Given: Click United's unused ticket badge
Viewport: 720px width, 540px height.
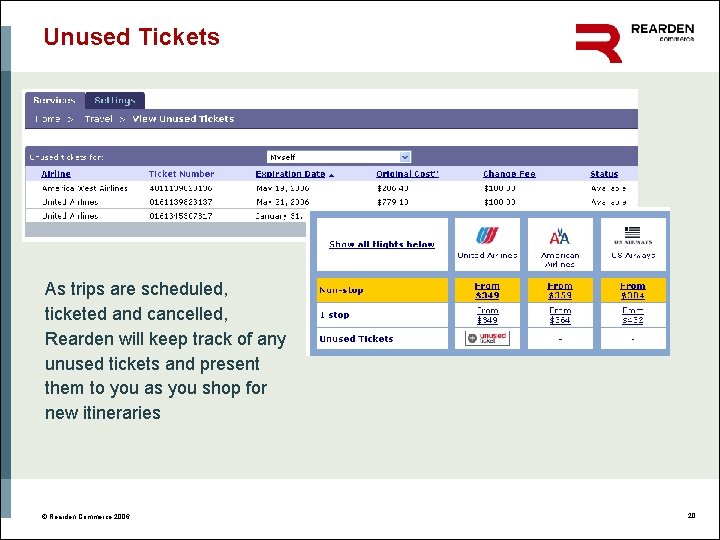Looking at the screenshot, I should tap(487, 338).
